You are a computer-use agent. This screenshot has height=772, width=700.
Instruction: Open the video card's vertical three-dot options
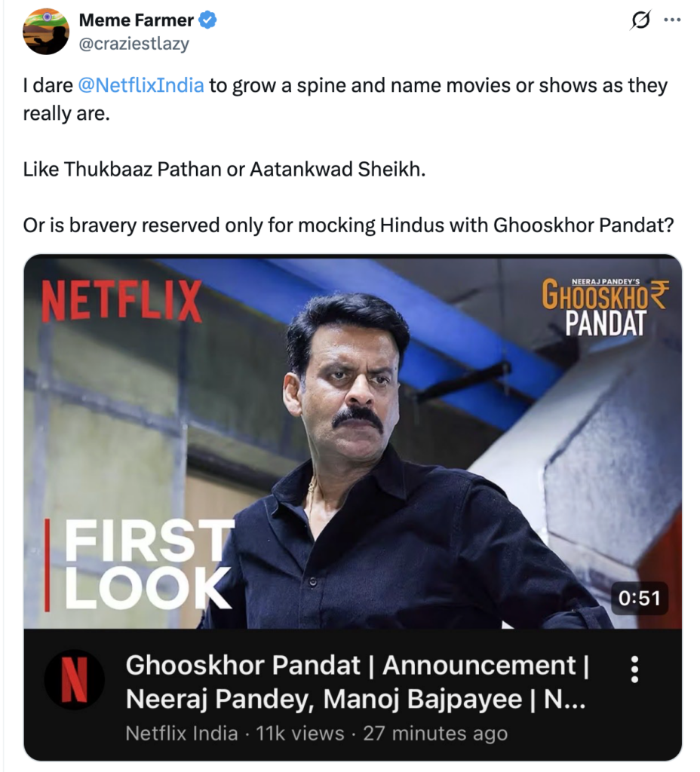point(635,669)
